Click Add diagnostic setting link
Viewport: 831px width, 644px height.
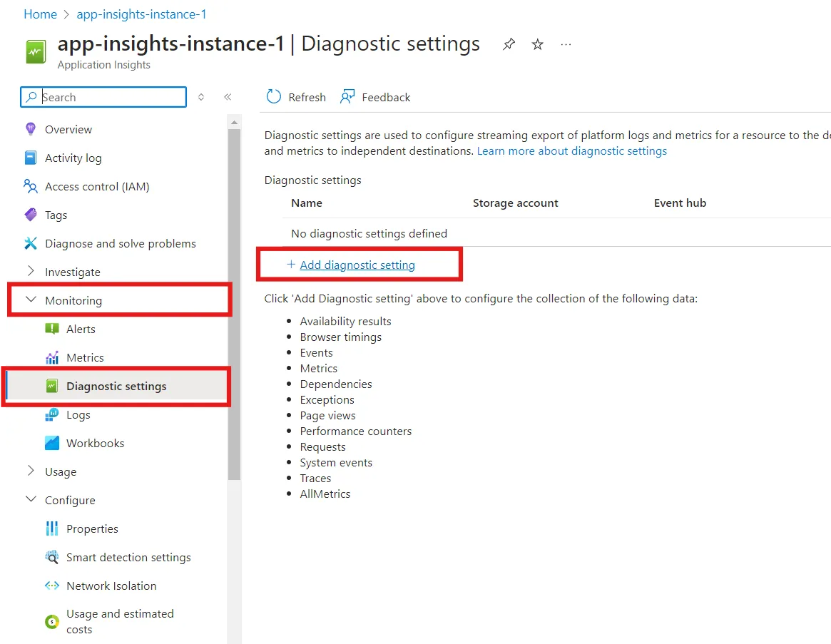pos(357,265)
